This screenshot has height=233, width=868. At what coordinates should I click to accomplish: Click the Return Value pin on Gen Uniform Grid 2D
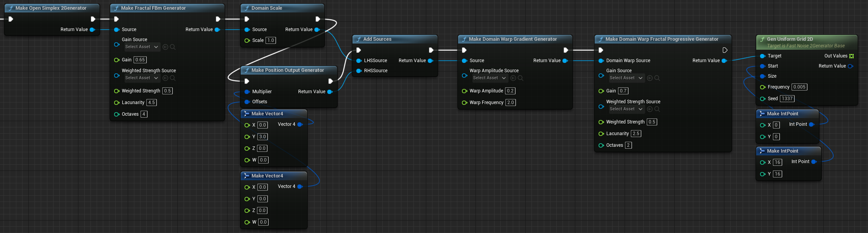click(x=850, y=66)
